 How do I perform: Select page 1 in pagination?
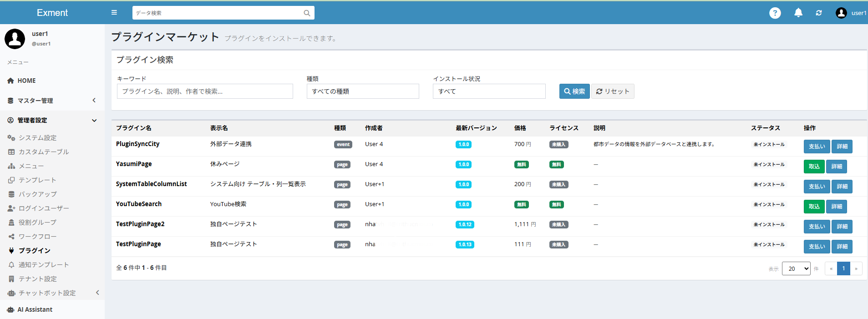843,268
